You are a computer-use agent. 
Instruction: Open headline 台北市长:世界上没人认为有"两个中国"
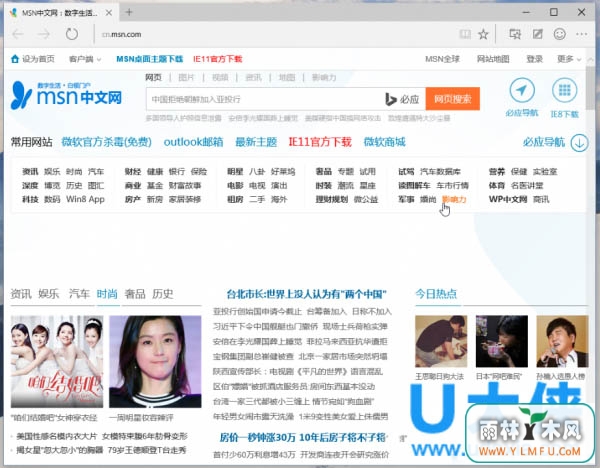pos(306,294)
